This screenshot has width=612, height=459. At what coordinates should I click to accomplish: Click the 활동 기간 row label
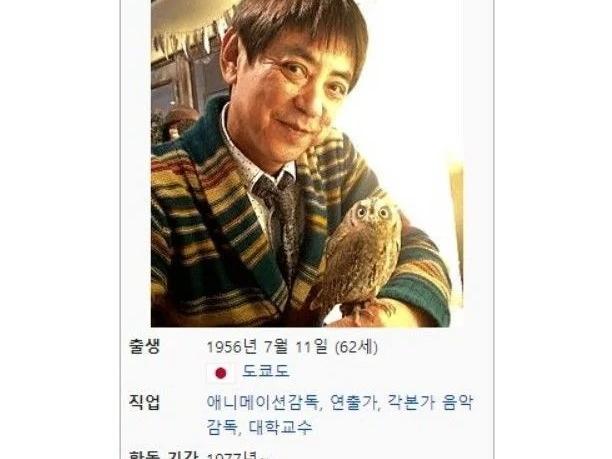tap(164, 455)
